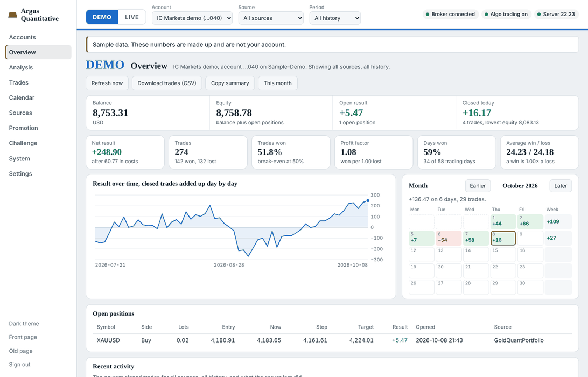Open Challenge in the sidebar
Screen dimensions: 588x377
pos(38,143)
